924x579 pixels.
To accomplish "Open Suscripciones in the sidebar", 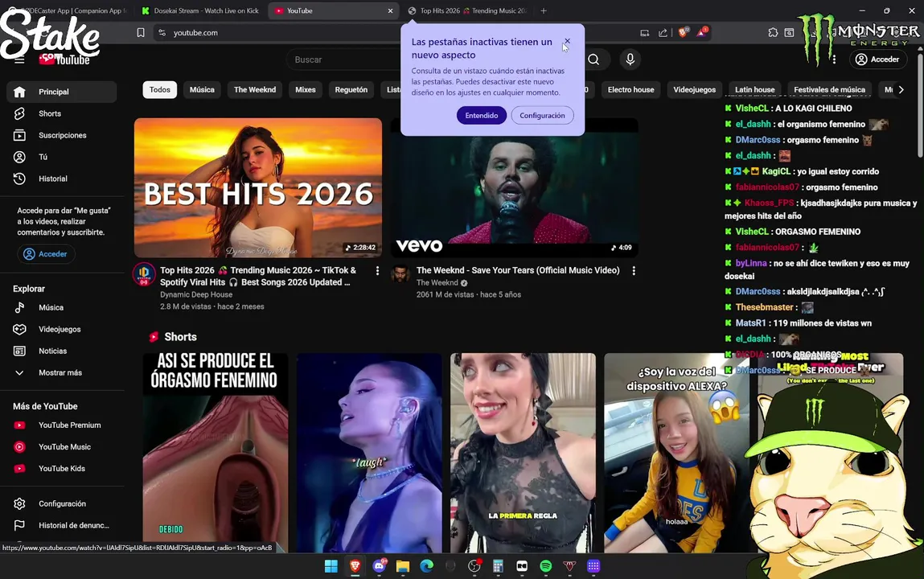I will (61, 135).
